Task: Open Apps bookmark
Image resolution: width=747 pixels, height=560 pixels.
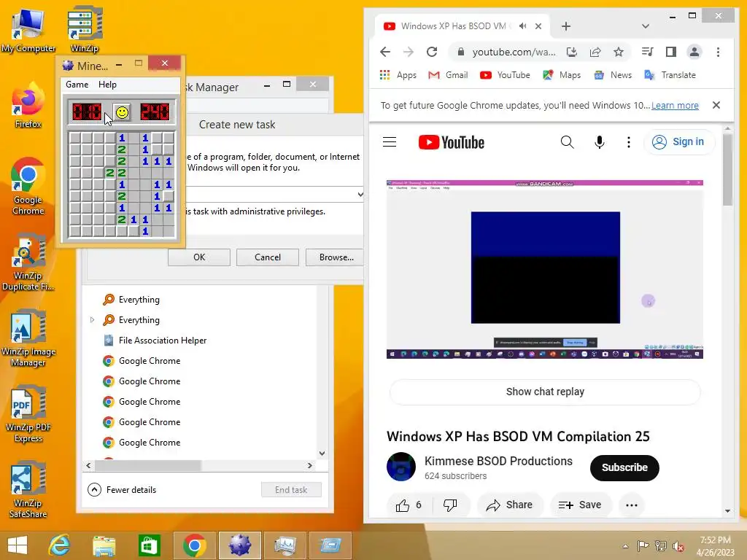Action: coord(398,75)
